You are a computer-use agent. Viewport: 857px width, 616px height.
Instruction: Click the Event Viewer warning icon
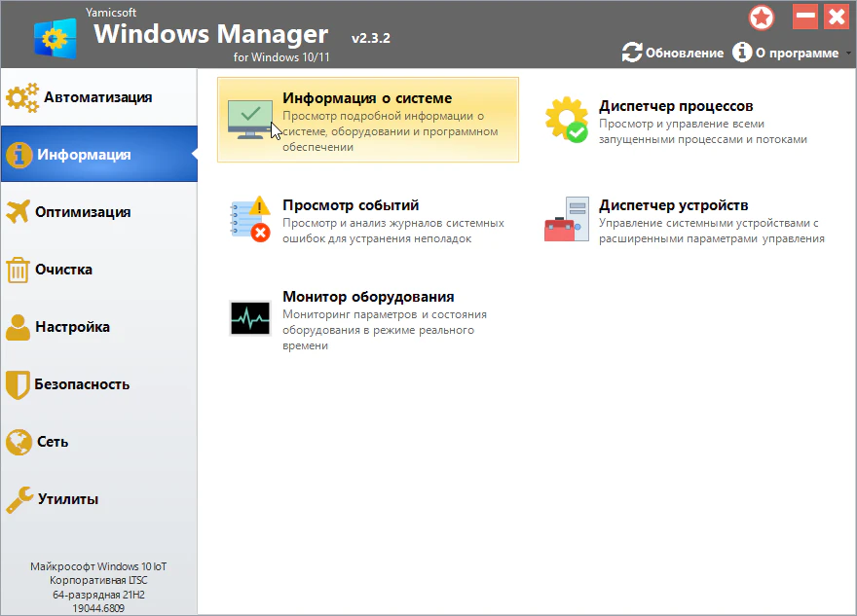pos(249,220)
